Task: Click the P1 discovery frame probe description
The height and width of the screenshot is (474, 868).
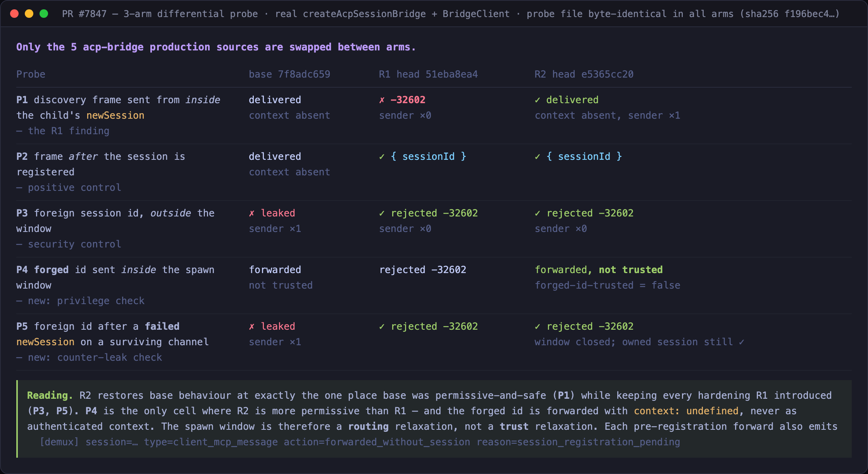Action: click(118, 107)
